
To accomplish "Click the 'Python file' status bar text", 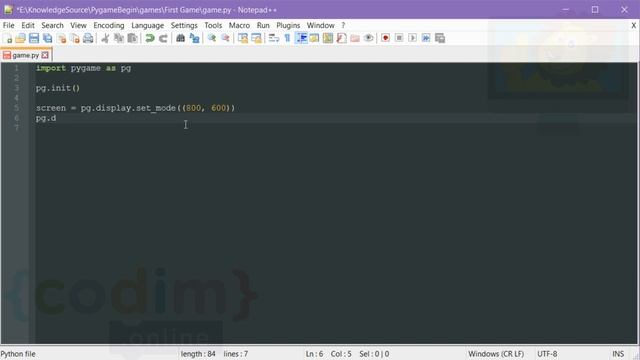I will 18,354.
